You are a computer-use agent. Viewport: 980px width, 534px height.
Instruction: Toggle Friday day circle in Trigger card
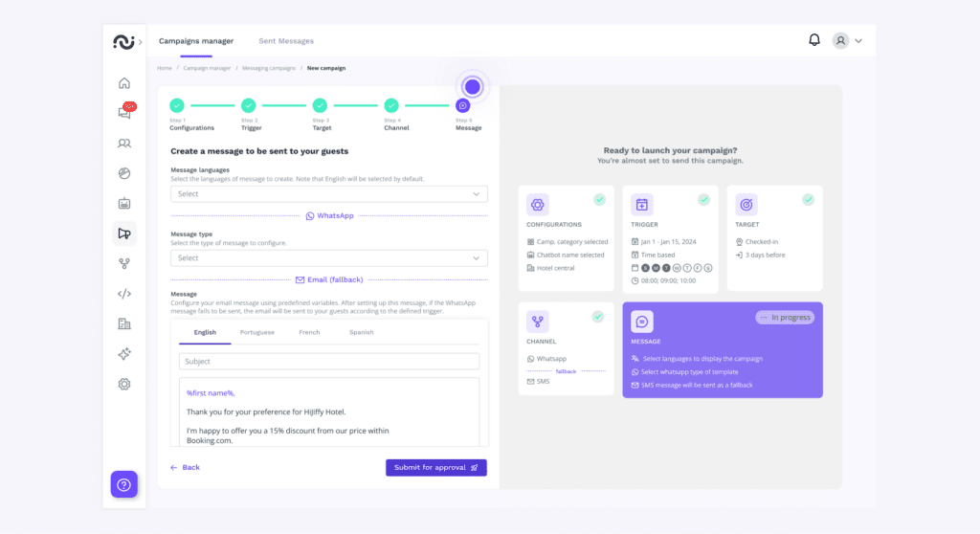click(698, 268)
